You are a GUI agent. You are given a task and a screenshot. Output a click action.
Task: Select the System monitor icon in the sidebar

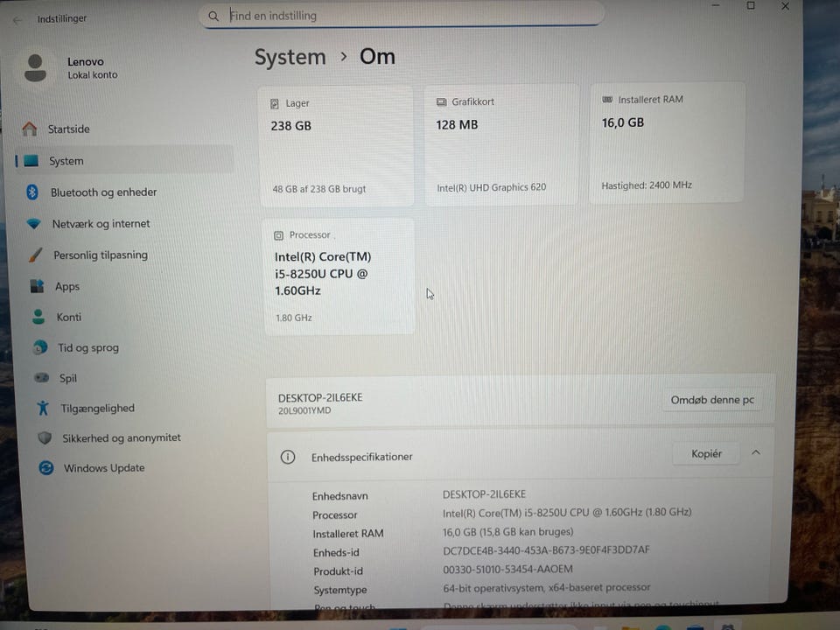31,161
